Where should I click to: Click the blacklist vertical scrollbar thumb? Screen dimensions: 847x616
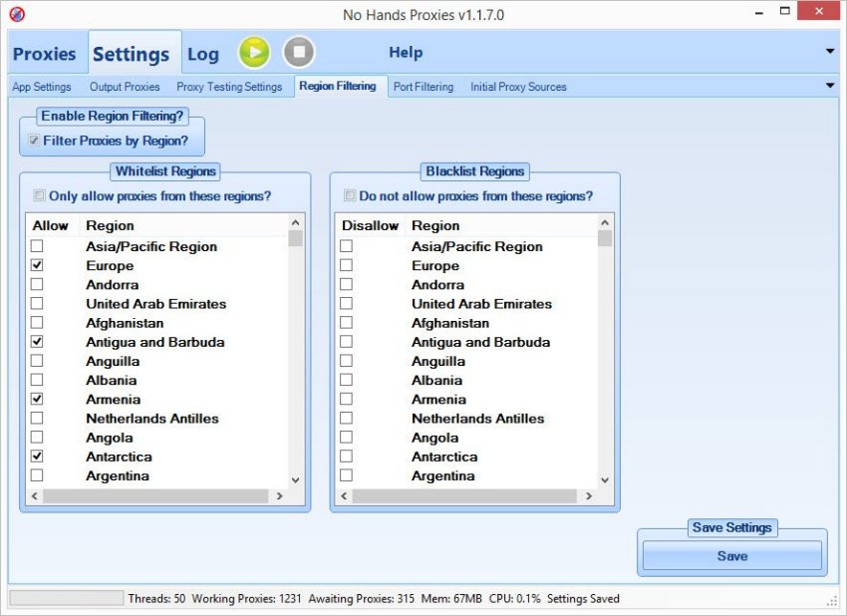point(605,238)
